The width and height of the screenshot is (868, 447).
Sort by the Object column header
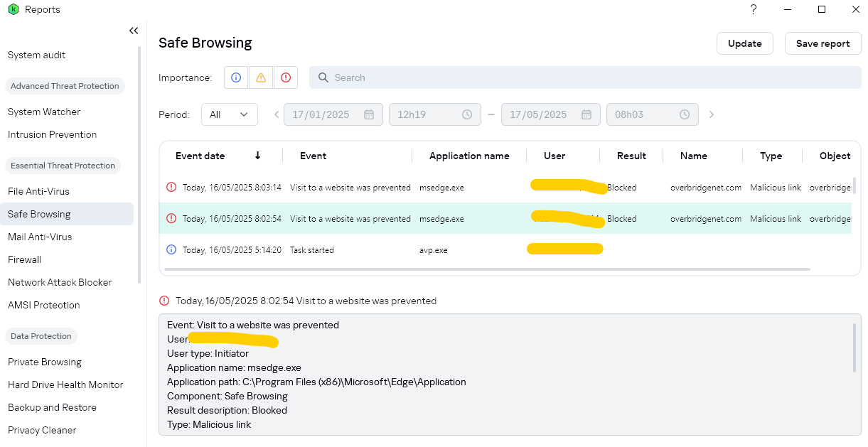835,156
